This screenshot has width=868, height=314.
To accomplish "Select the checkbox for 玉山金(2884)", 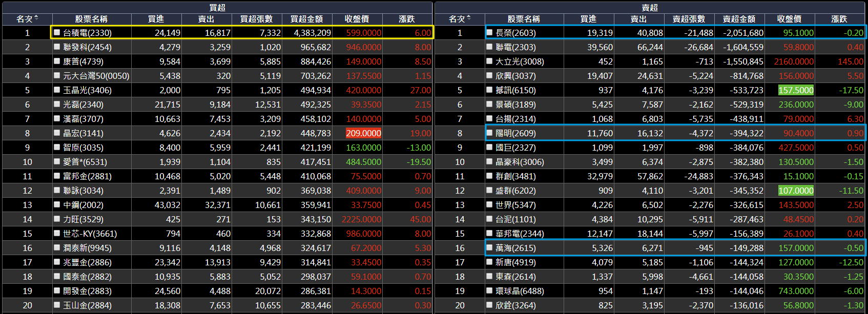I will (x=57, y=305).
